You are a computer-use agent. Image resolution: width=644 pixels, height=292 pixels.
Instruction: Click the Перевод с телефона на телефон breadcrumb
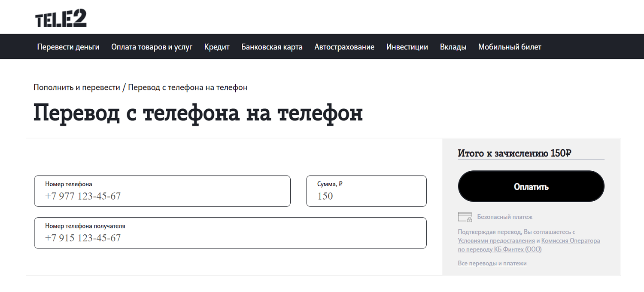pyautogui.click(x=188, y=87)
